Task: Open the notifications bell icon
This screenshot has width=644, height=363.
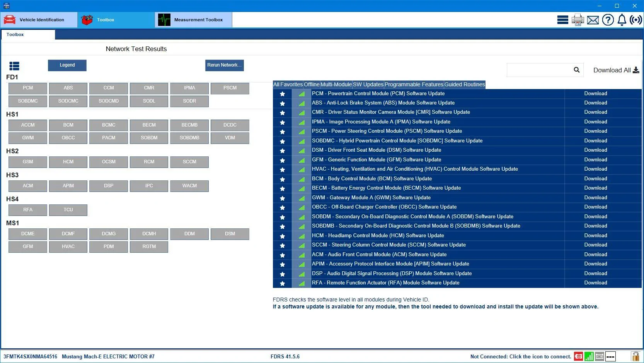Action: [x=622, y=20]
